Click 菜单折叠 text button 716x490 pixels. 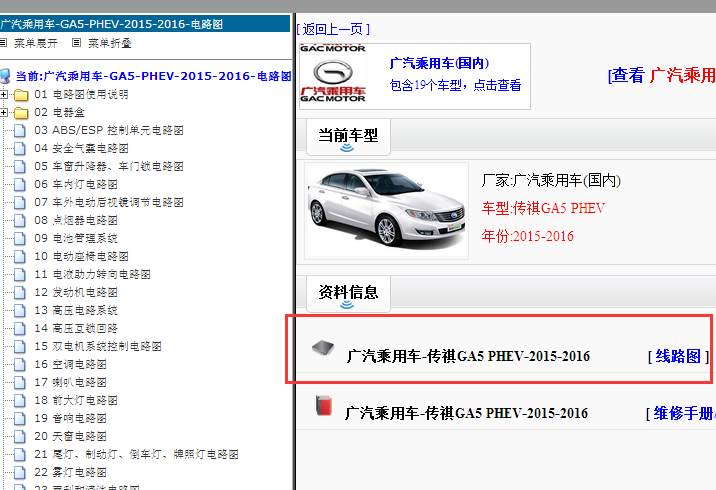[110, 43]
